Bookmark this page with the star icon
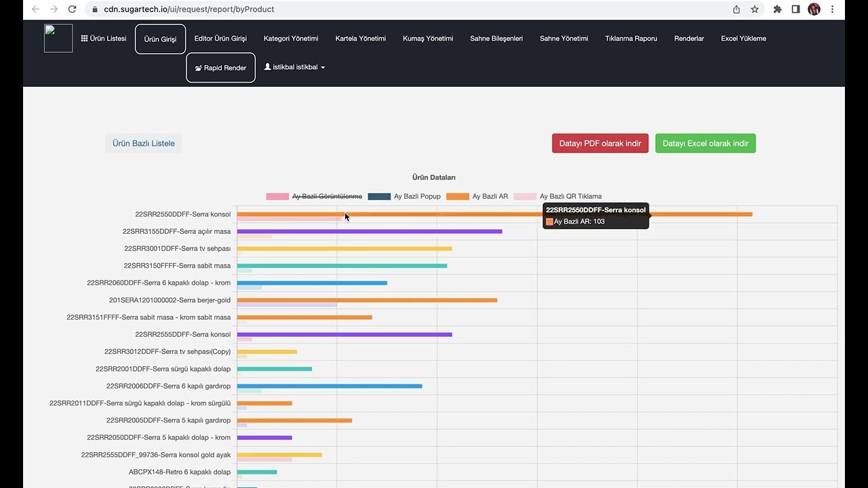 pyautogui.click(x=755, y=9)
